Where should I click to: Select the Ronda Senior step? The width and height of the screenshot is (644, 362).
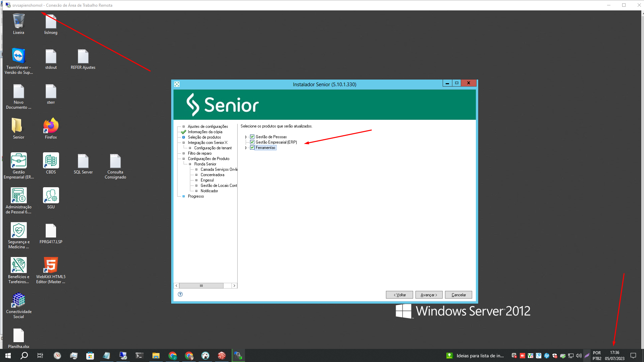[x=205, y=164]
